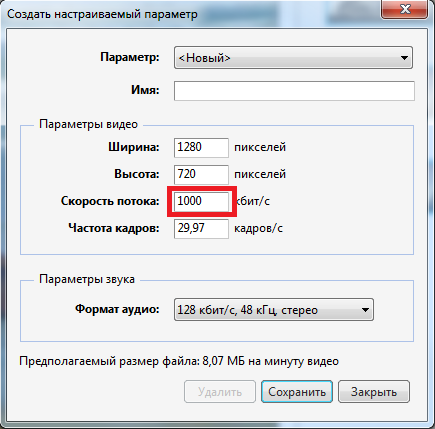Focus the Имя text field
Viewport: 435px width, 429px height.
point(294,90)
